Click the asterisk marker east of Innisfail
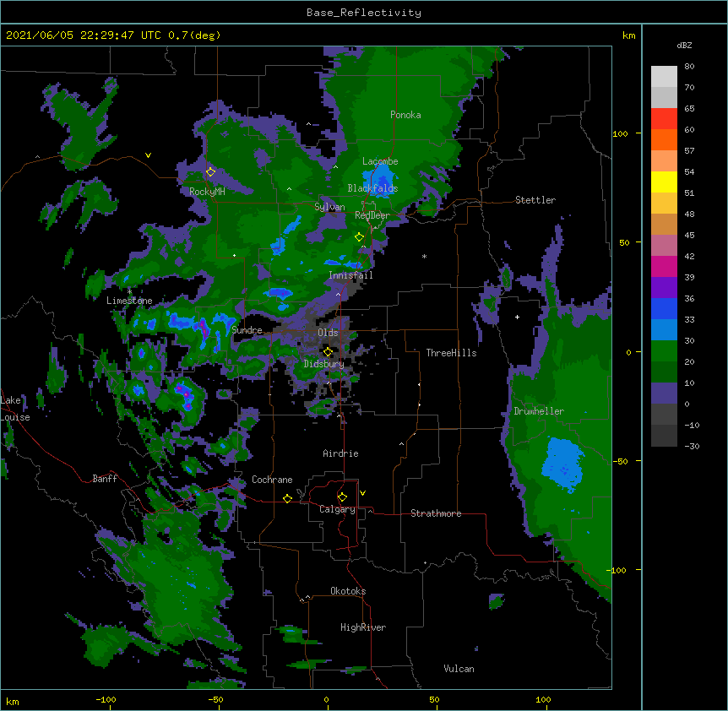The width and height of the screenshot is (728, 711). 424,256
